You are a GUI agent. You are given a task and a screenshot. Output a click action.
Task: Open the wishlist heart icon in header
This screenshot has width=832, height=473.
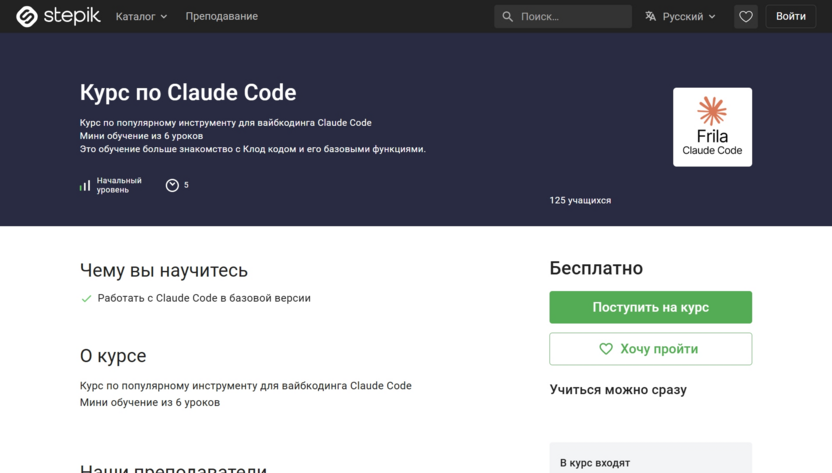tap(746, 16)
